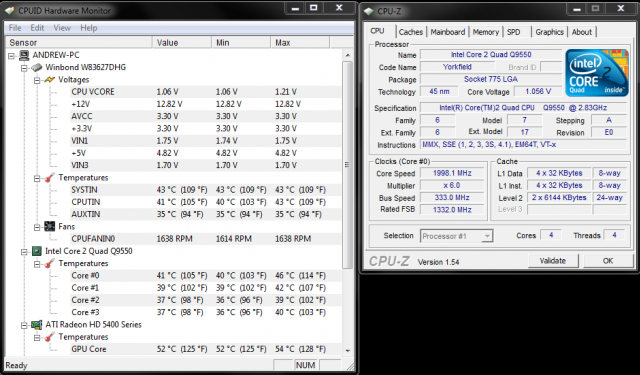Collapse the Fans branch
Screen dimensions: 640x375
37,227
